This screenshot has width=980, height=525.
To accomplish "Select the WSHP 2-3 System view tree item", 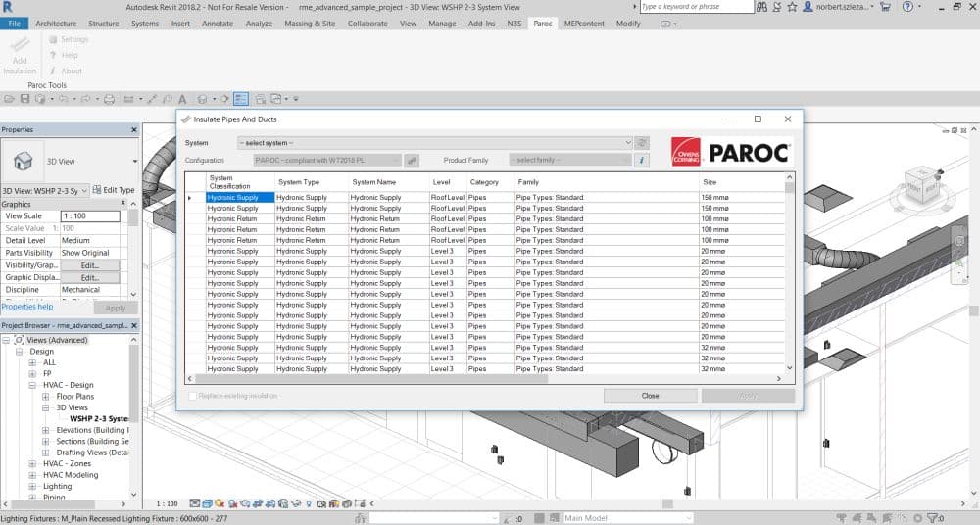I will [x=99, y=419].
